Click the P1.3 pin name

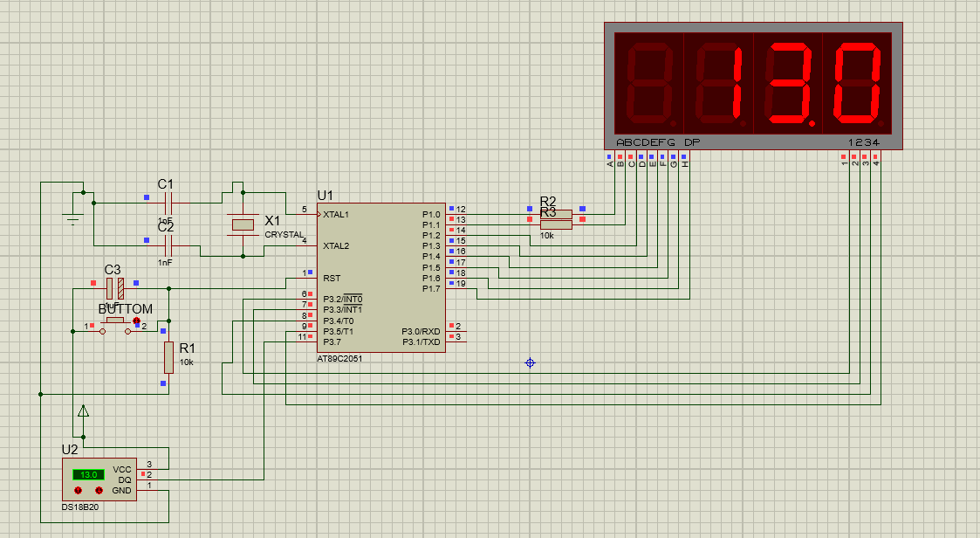click(431, 245)
